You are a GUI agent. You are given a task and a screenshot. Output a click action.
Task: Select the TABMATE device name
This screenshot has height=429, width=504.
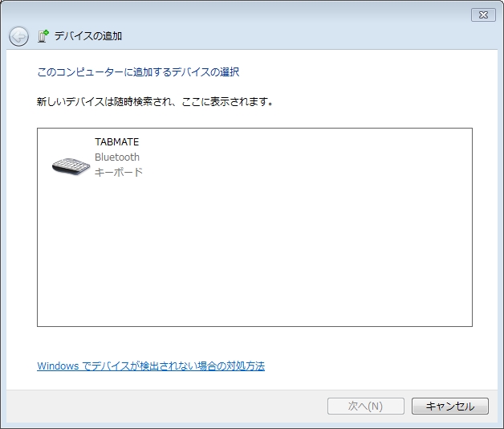pyautogui.click(x=116, y=142)
